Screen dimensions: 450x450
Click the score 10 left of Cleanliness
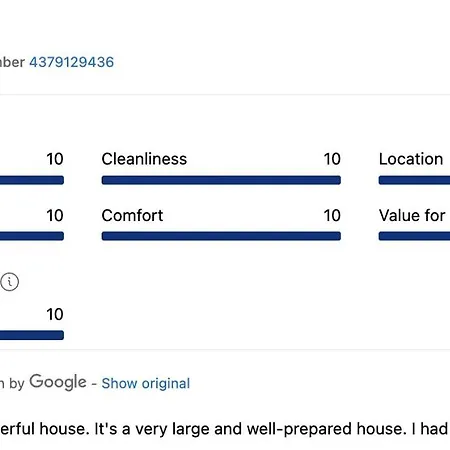coord(55,159)
